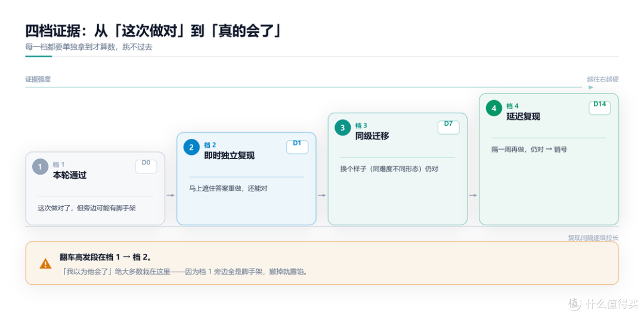Screen dimensions: 644x317
Task: Click the main title 四档证据
Action: click(154, 31)
